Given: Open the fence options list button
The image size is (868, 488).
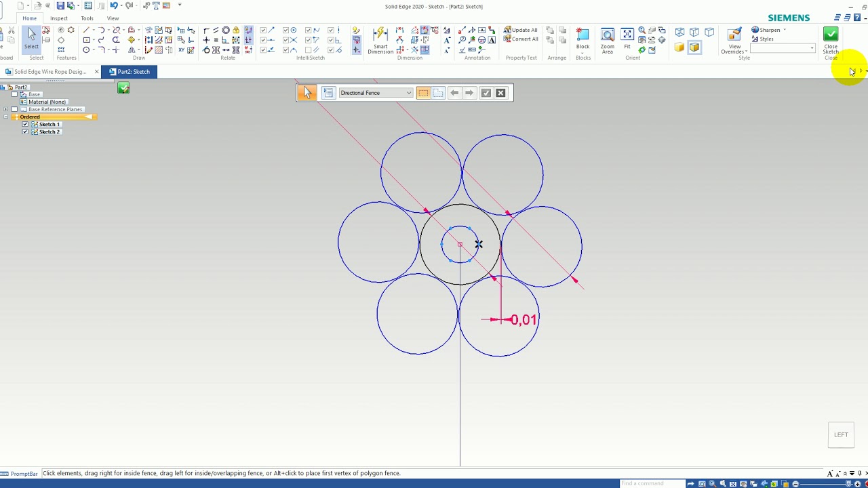Looking at the screenshot, I should pos(328,93).
